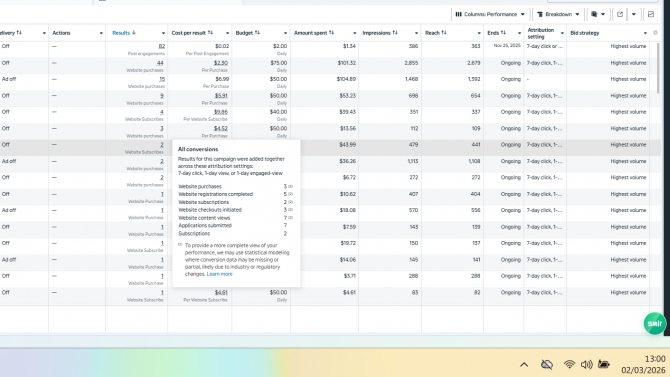The image size is (670, 377).
Task: Open the Attribution setting column dropdown arrow
Action: (x=562, y=33)
